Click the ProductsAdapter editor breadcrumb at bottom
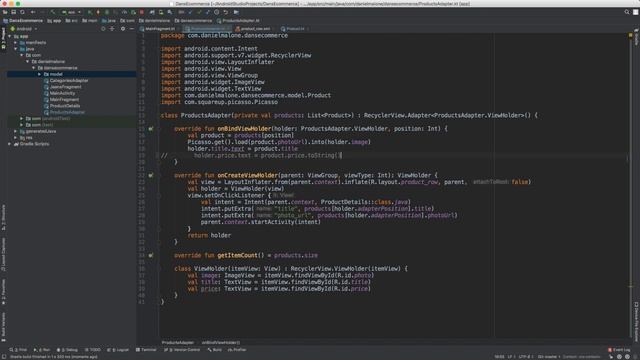The image size is (640, 360). pos(178,343)
